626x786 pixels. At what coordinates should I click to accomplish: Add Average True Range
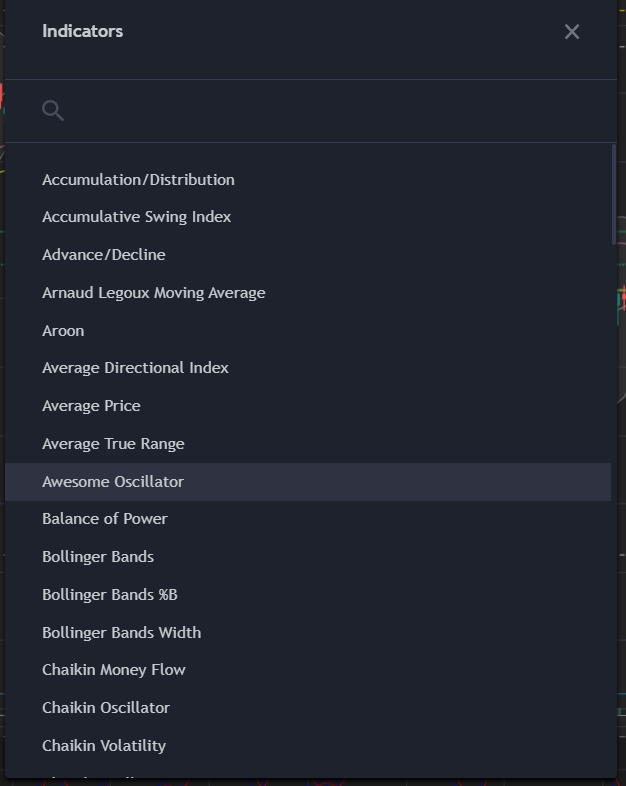click(308, 444)
